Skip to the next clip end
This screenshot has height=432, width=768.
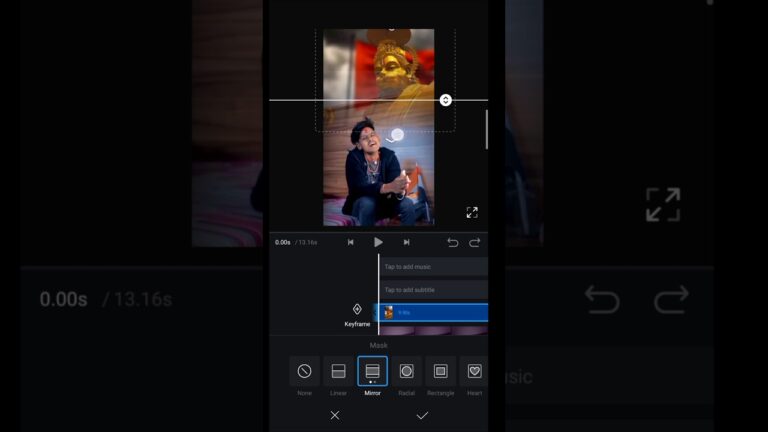tap(406, 242)
